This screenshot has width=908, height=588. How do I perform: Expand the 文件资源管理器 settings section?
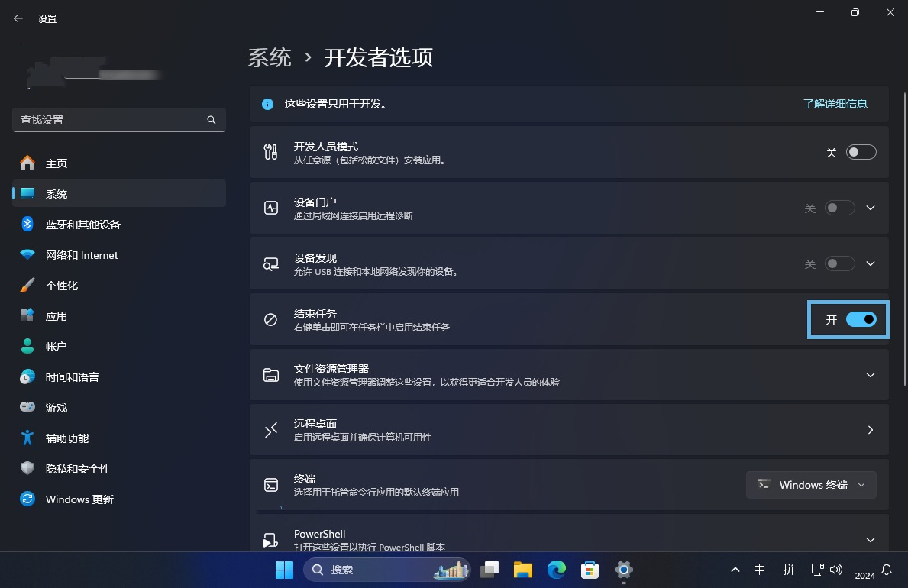coord(870,374)
